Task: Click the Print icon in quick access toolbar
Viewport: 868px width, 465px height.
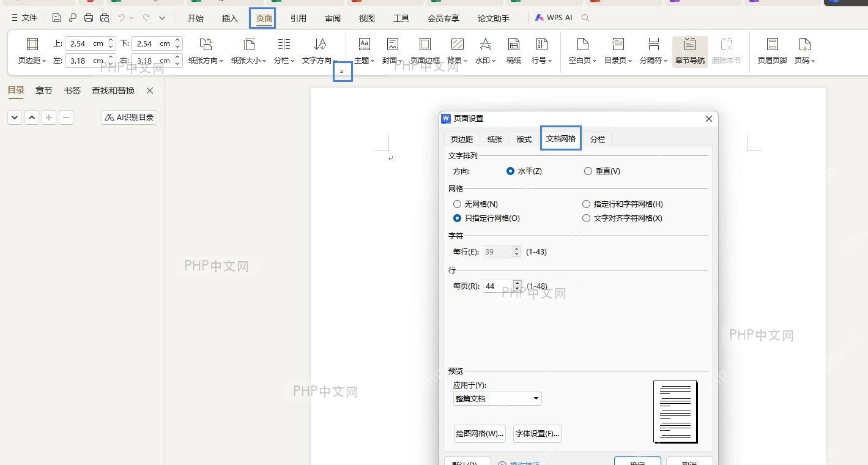Action: coord(89,18)
